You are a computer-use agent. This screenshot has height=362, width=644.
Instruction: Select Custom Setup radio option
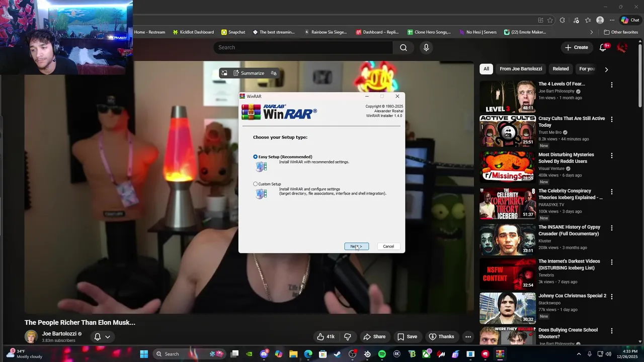[x=255, y=184]
